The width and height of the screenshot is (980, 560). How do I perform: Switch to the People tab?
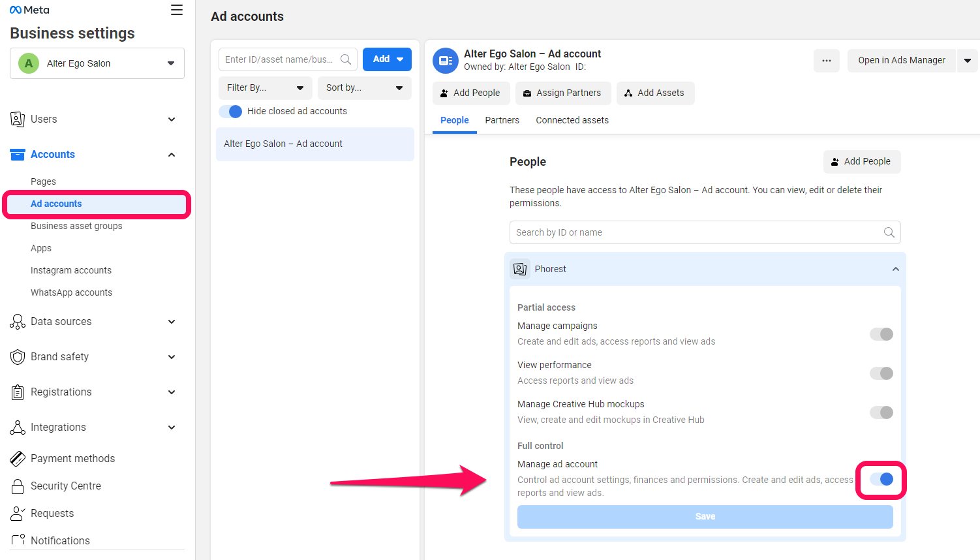pyautogui.click(x=455, y=121)
